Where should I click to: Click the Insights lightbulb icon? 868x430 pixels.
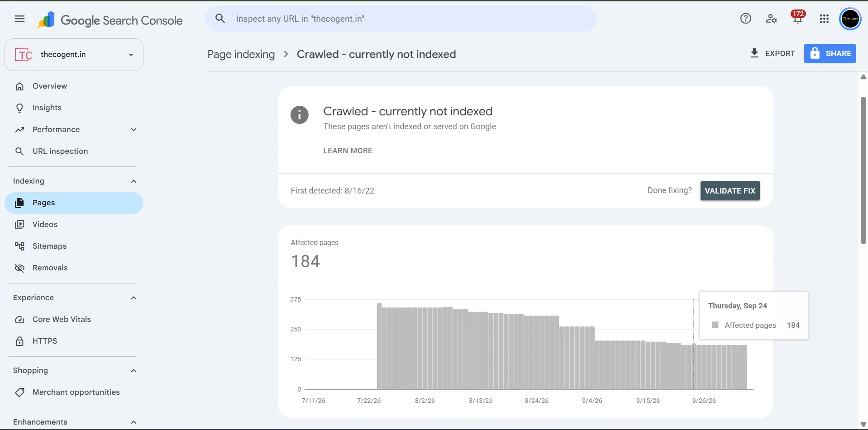[x=19, y=108]
